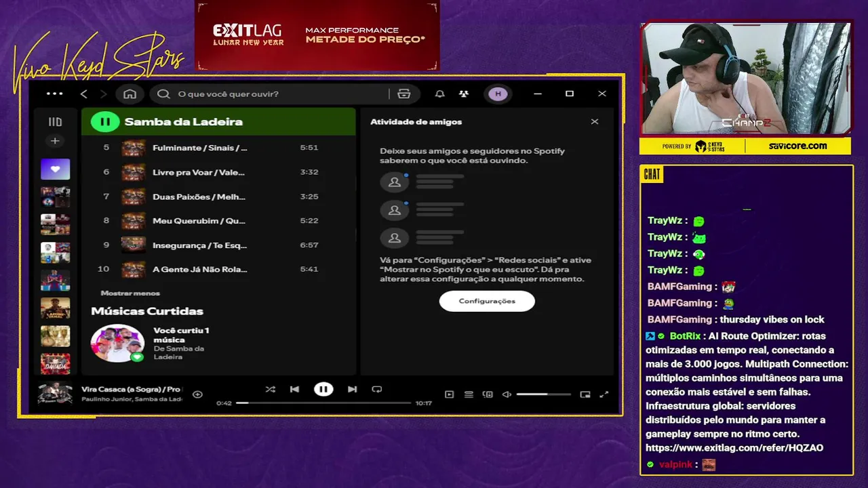This screenshot has width=868, height=488.
Task: Open the notifications bell
Action: pyautogui.click(x=439, y=94)
